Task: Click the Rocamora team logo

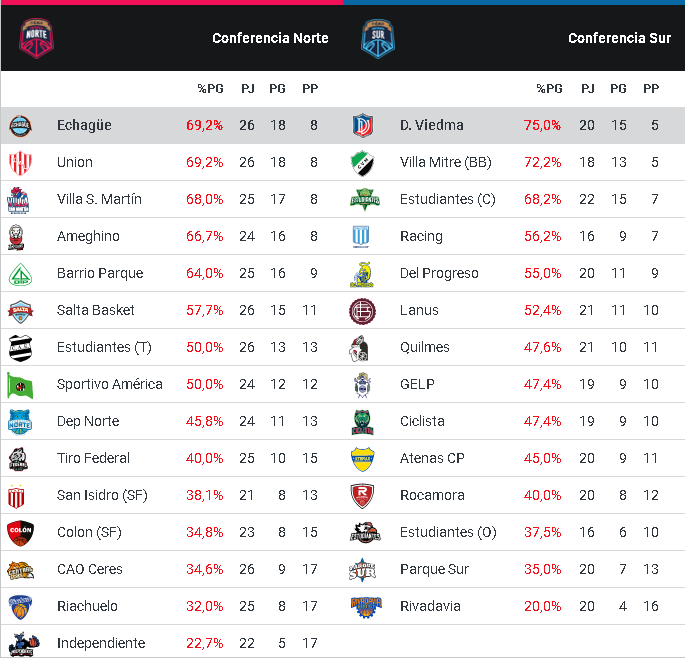Action: pos(362,496)
